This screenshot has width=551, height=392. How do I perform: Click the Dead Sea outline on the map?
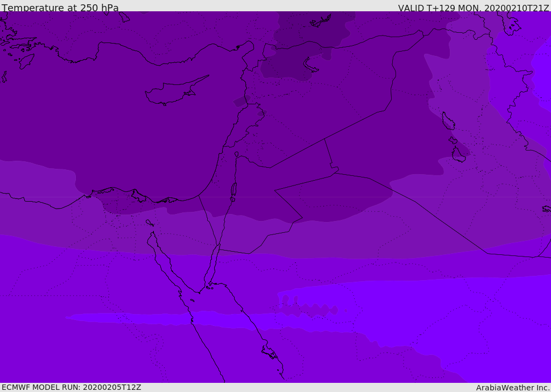[x=234, y=191]
